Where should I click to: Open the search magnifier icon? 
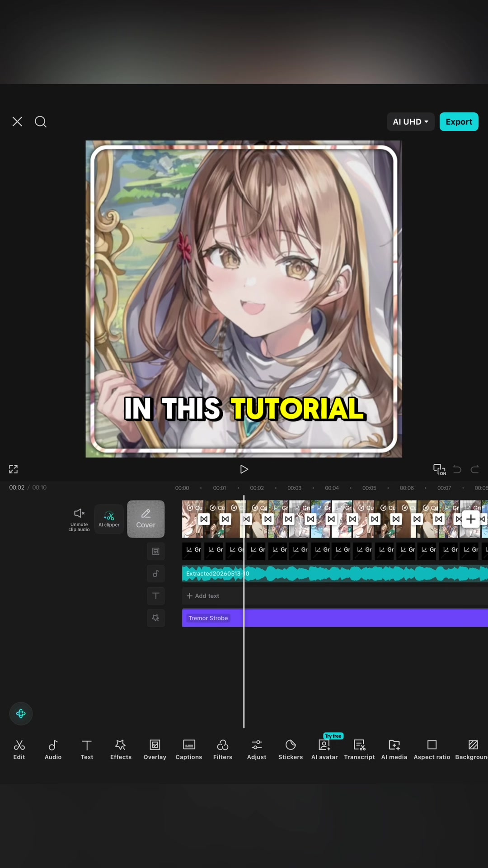[x=41, y=122]
